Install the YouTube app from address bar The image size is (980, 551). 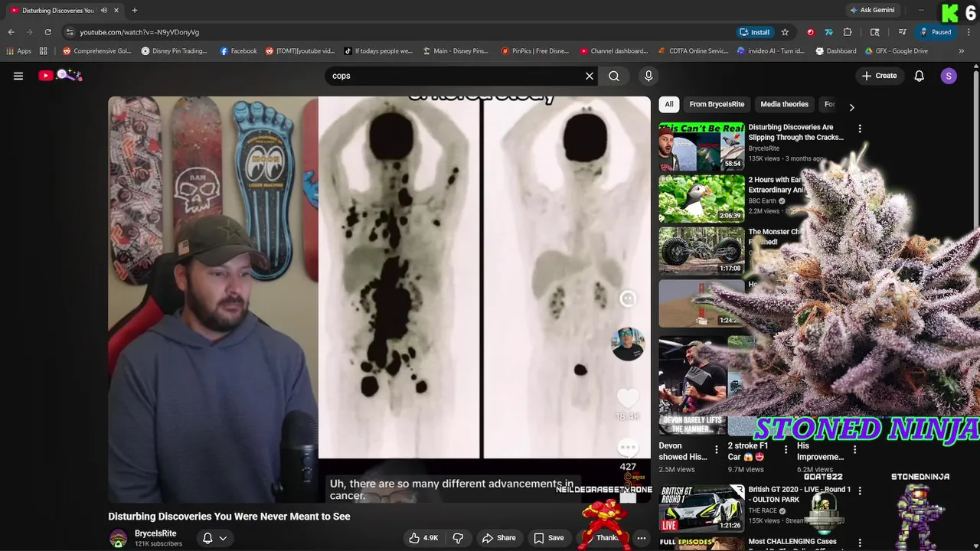754,32
